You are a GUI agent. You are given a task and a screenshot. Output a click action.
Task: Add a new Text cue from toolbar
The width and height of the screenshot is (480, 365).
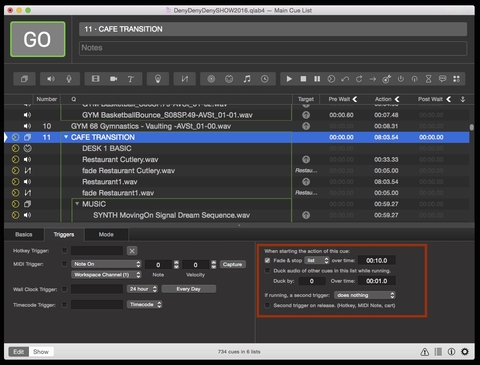(131, 79)
